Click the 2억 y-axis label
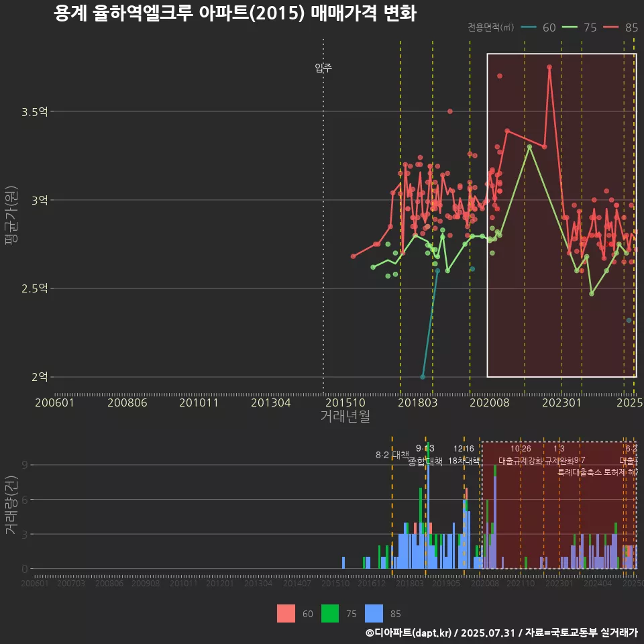 tap(40, 377)
